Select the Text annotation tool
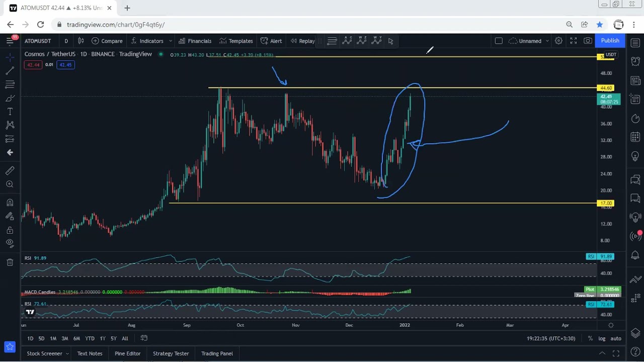This screenshot has height=362, width=644. (10, 112)
